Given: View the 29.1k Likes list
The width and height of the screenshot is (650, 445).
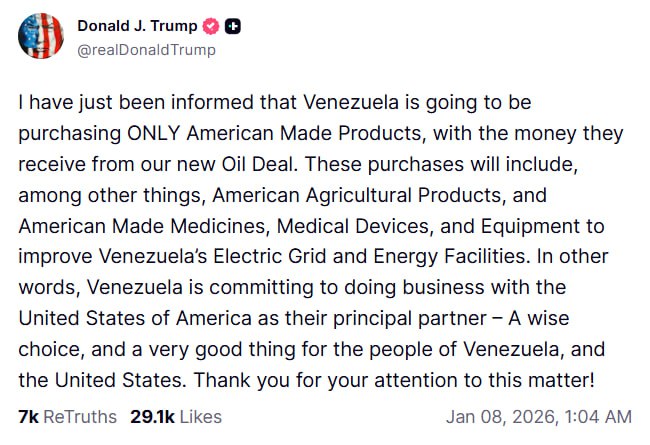Looking at the screenshot, I should pyautogui.click(x=176, y=416).
